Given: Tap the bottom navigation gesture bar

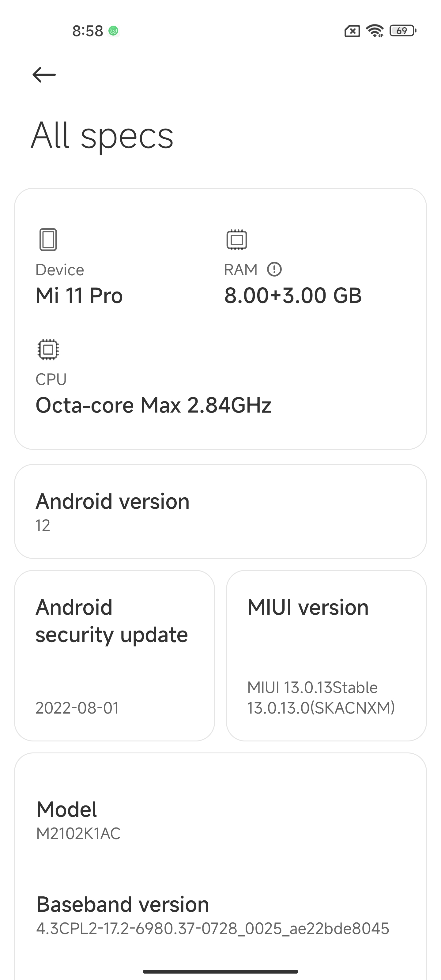Looking at the screenshot, I should (x=220, y=971).
